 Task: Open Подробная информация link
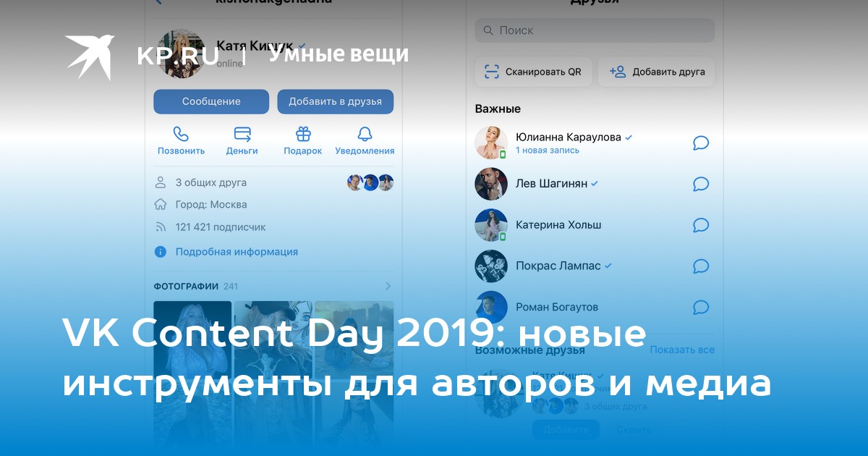(237, 252)
